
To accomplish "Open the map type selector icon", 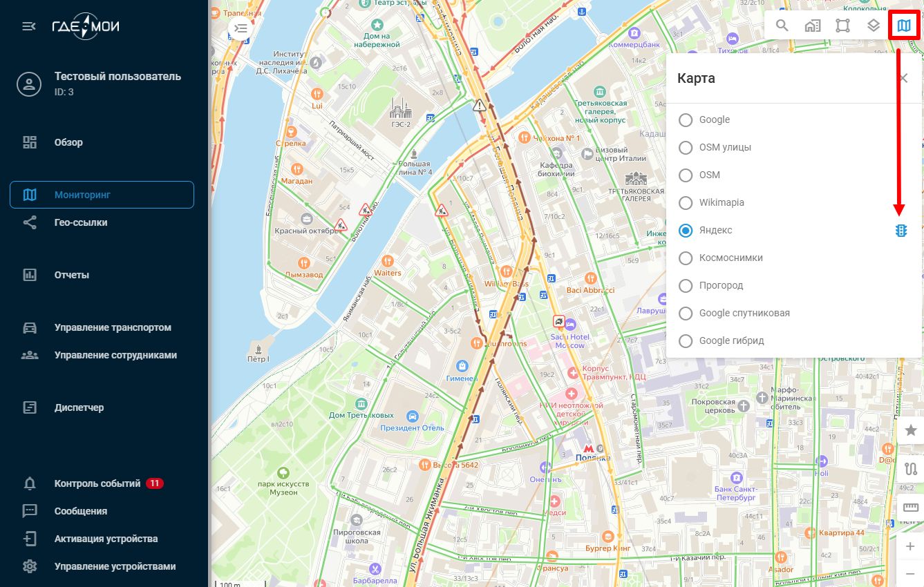I will tap(904, 26).
